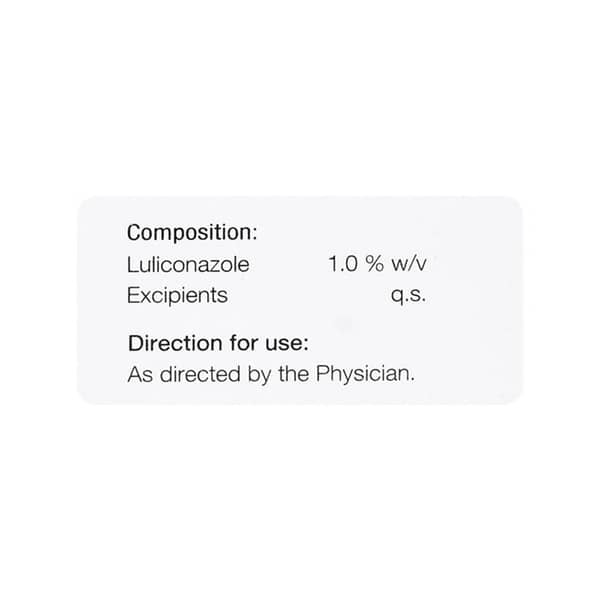600x600 pixels.
Task: Select the word "Luliconazole"
Action: click(188, 266)
